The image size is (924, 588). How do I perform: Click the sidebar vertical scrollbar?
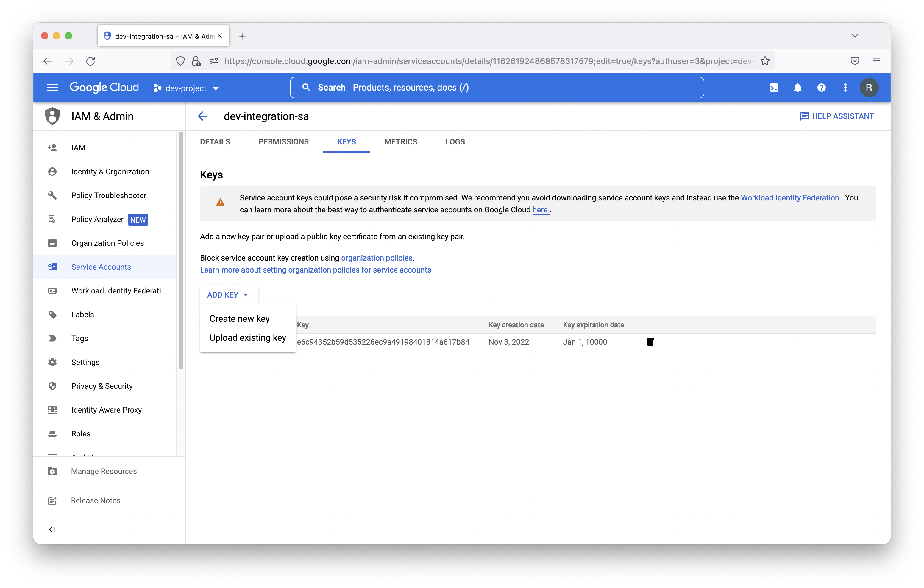pyautogui.click(x=181, y=251)
